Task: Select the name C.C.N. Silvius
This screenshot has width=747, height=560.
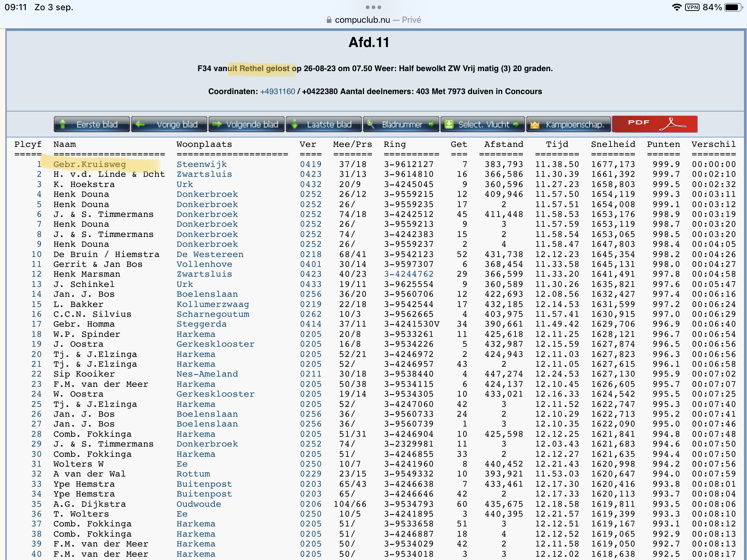Action: (92, 314)
